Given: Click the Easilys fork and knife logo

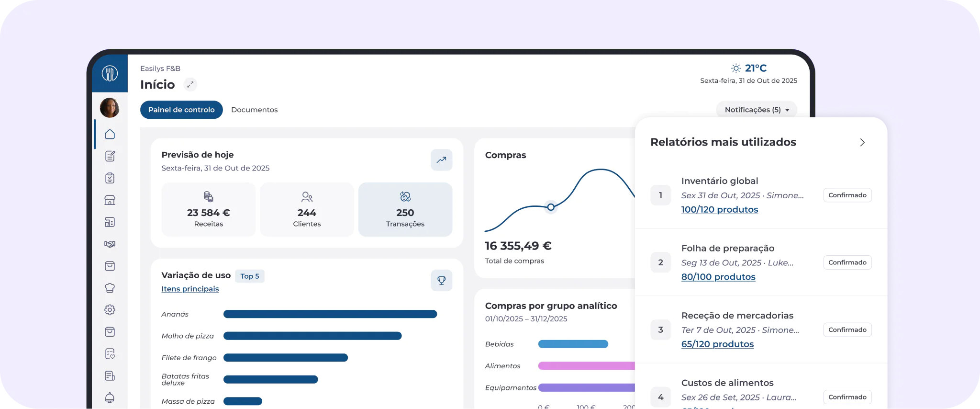Looking at the screenshot, I should (x=110, y=73).
